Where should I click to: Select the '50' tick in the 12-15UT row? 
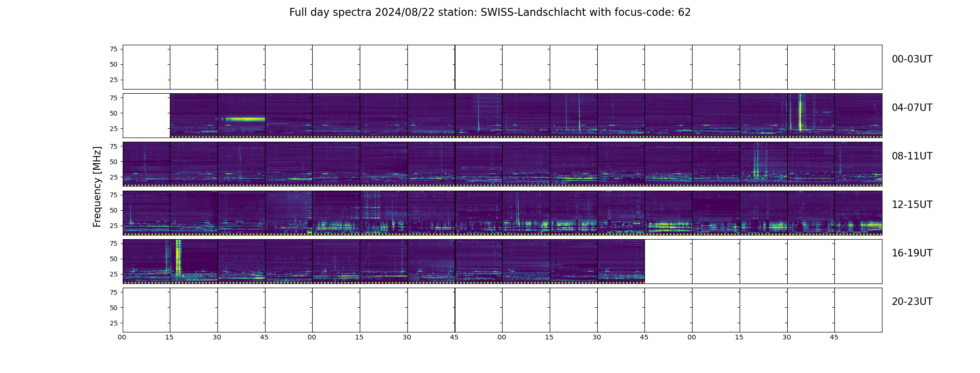tap(113, 210)
